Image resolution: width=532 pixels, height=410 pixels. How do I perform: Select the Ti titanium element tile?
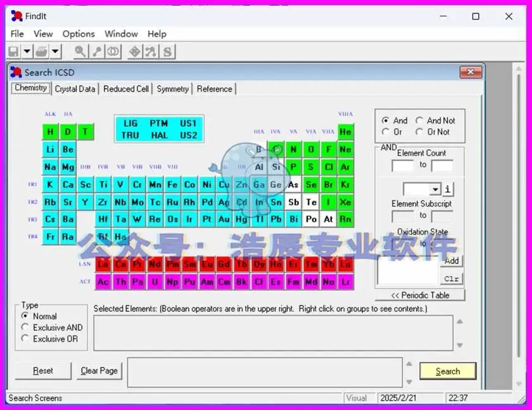(103, 184)
